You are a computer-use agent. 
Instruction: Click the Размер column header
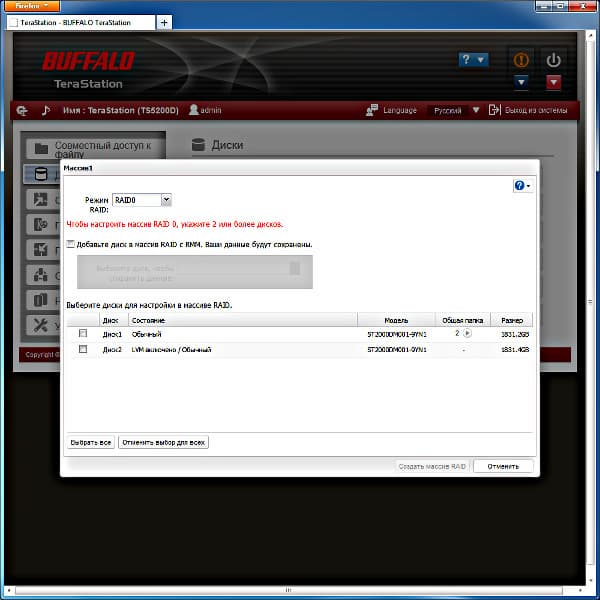point(512,320)
